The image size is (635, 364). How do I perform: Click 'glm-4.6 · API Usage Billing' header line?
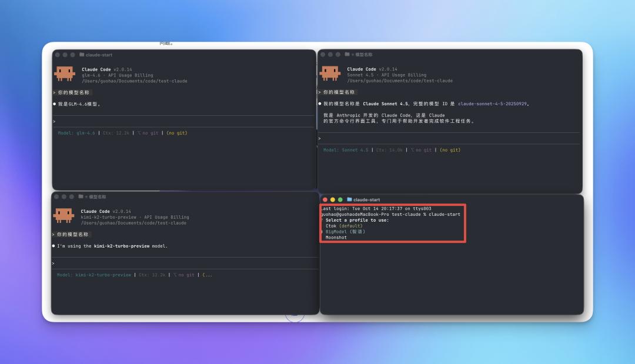[x=118, y=75]
